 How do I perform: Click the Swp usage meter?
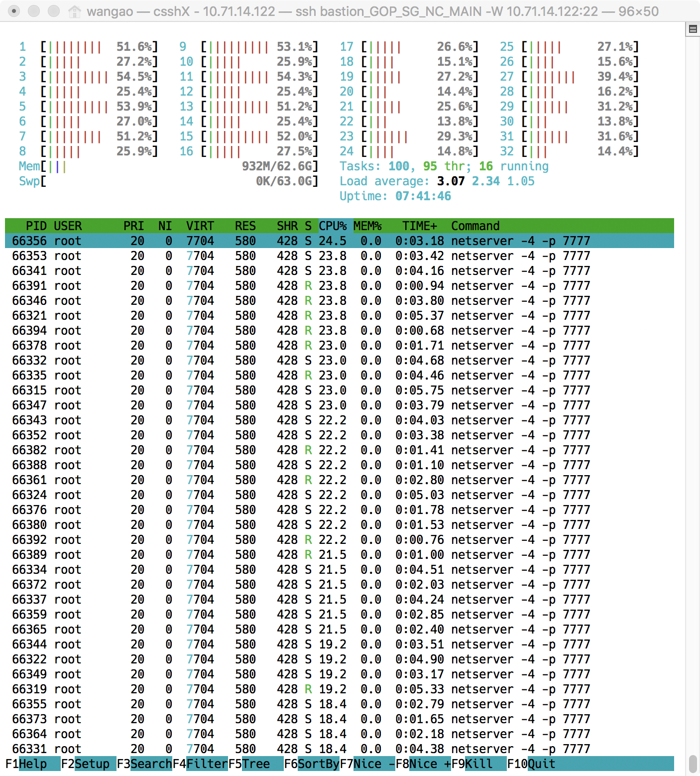pos(168,181)
